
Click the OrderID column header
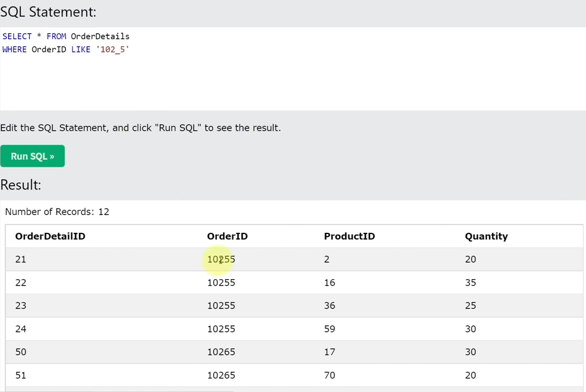227,236
